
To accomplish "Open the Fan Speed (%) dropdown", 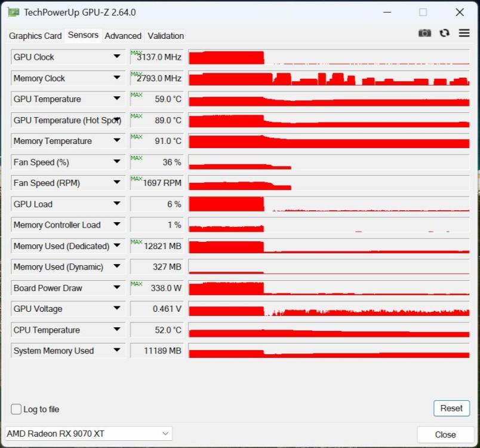I will [x=116, y=162].
